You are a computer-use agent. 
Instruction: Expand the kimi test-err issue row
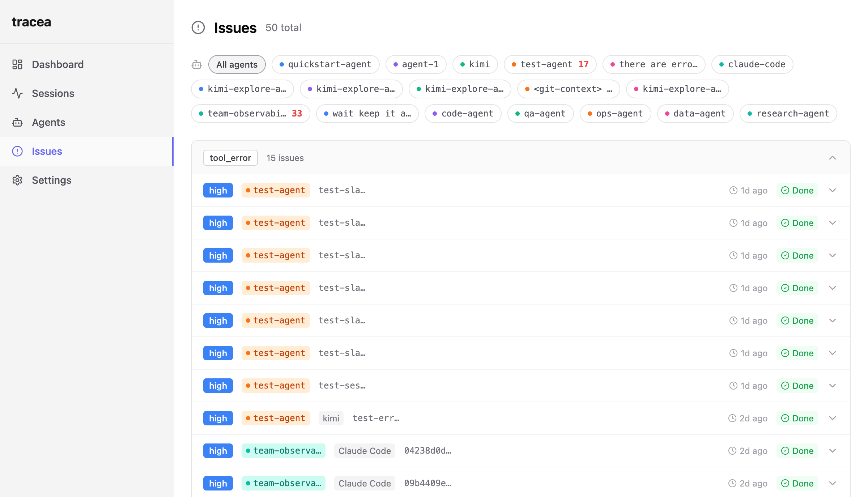click(833, 418)
